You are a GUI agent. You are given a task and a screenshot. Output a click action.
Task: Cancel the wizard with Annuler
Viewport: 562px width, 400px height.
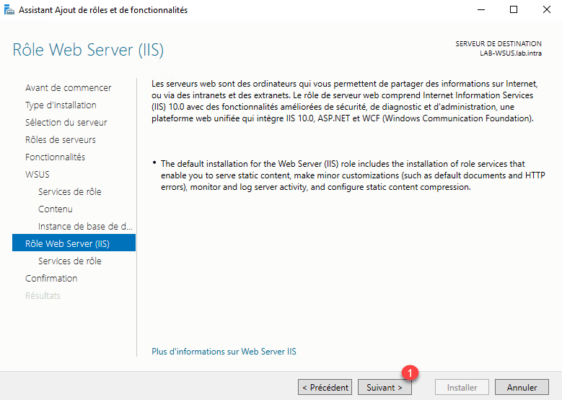[x=522, y=387]
